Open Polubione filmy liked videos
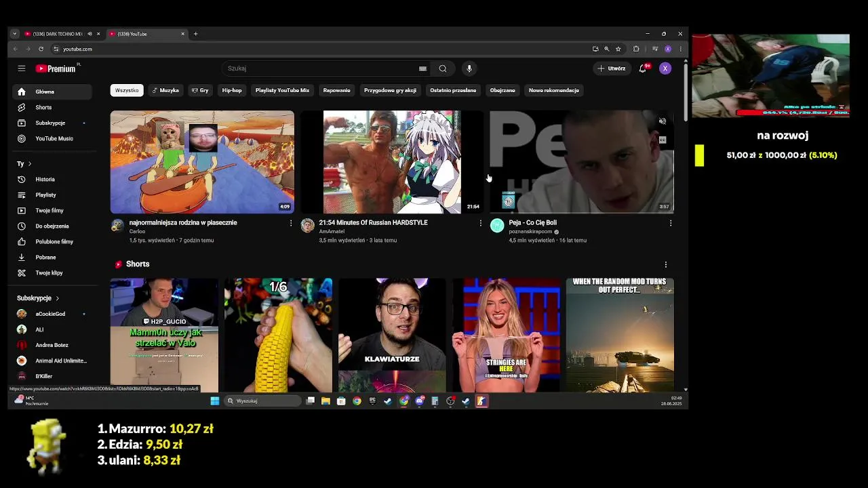 [53, 241]
